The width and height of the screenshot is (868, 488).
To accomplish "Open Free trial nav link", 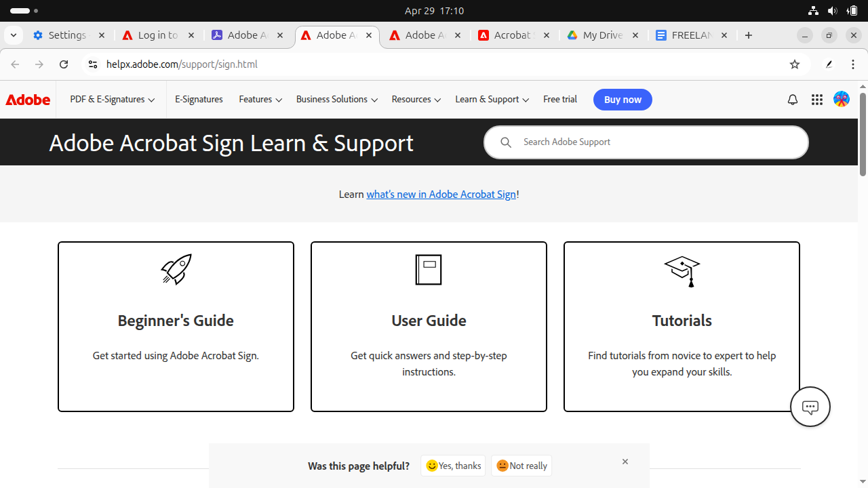I will [560, 100].
